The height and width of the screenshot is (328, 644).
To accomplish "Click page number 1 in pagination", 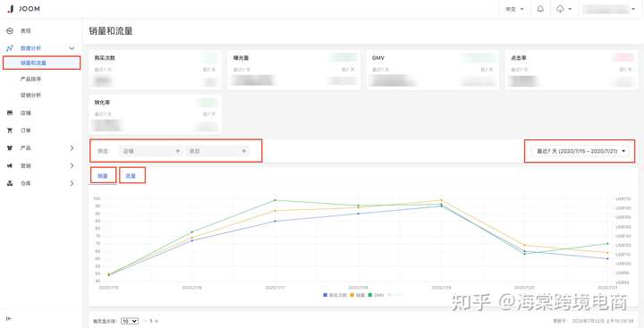I will pyautogui.click(x=151, y=321).
